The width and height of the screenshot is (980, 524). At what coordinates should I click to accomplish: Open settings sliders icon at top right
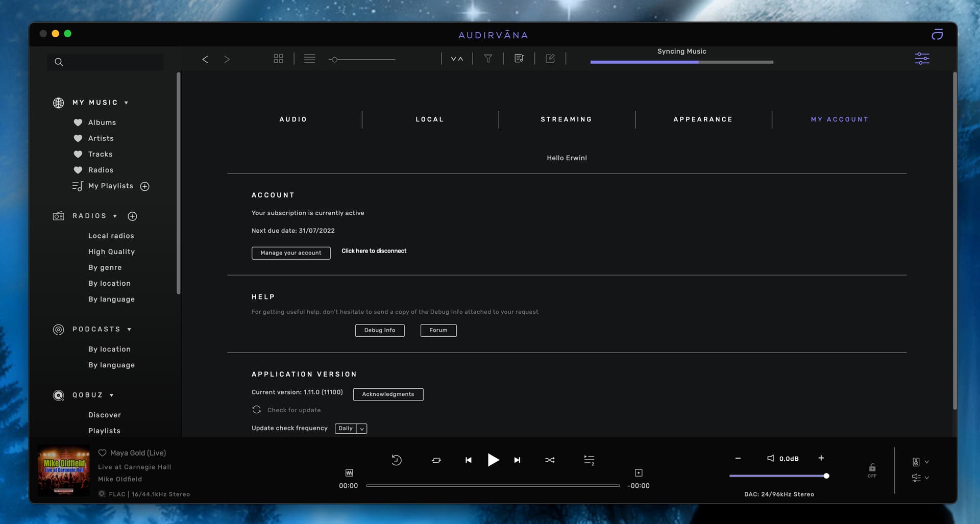click(922, 59)
